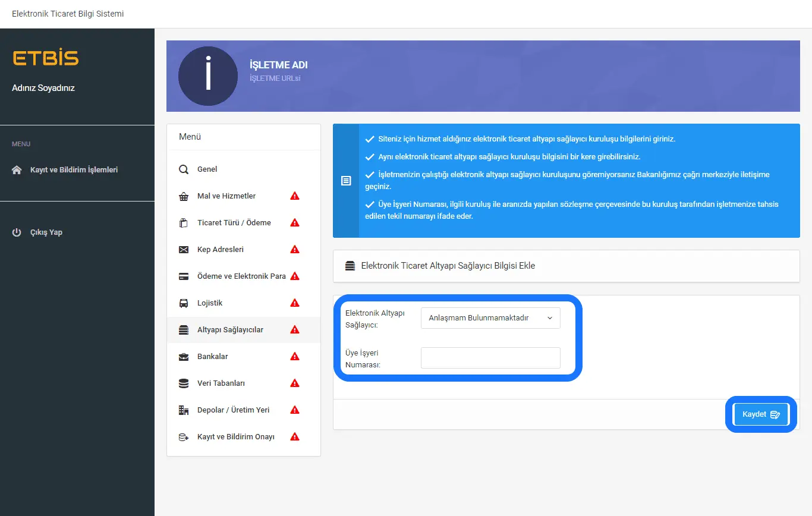The width and height of the screenshot is (812, 516).
Task: Open the Elektronik Altyapı Sağlayıcı dropdown
Action: coord(490,318)
